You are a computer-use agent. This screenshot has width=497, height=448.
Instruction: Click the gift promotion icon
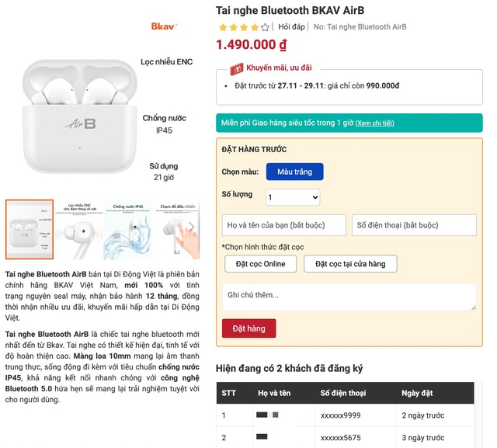point(236,68)
